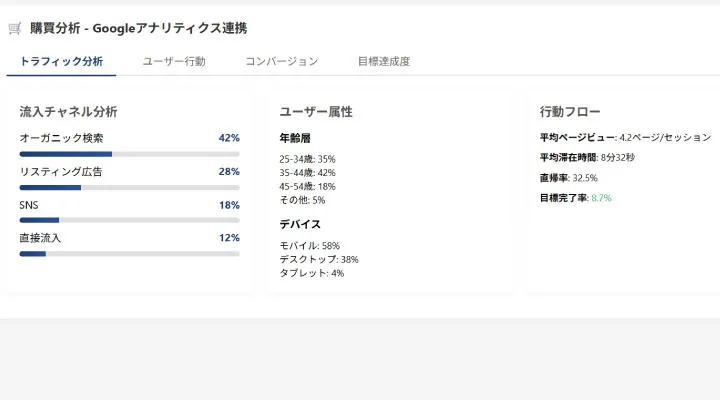The width and height of the screenshot is (720, 400).
Task: Click the shopping cart icon beside 購買分析
Action: point(15,28)
